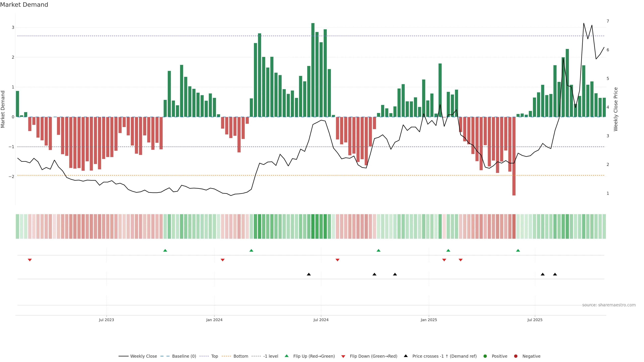Viewport: 644px width, 362px height.
Task: Toggle the -1 level legend entry
Action: point(271,356)
